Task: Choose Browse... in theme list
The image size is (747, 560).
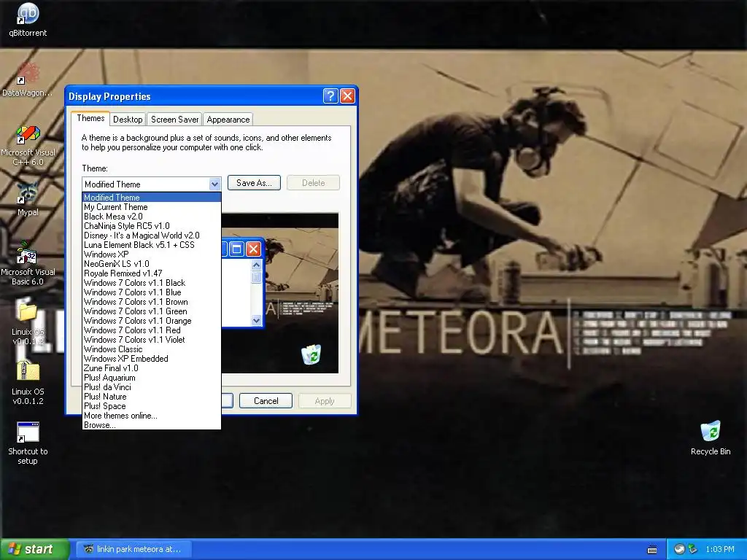Action: coord(152,425)
